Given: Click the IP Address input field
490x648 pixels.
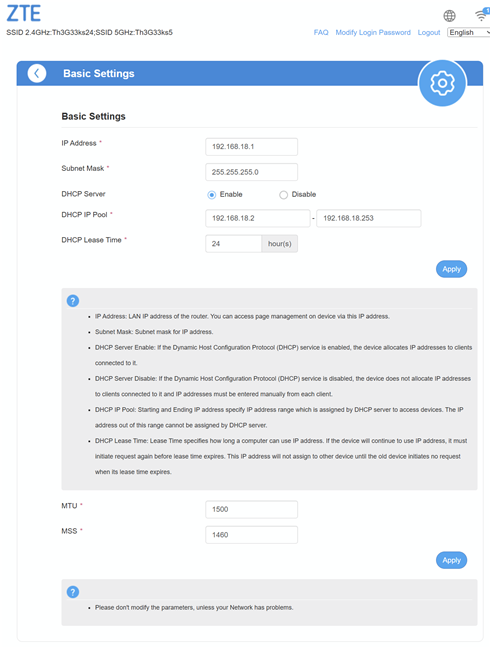Looking at the screenshot, I should tap(251, 147).
